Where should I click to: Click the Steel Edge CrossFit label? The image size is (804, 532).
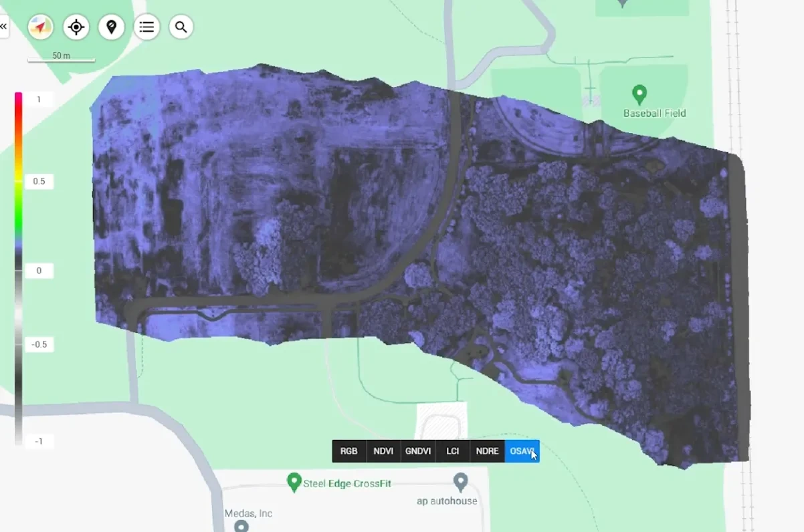tap(348, 483)
